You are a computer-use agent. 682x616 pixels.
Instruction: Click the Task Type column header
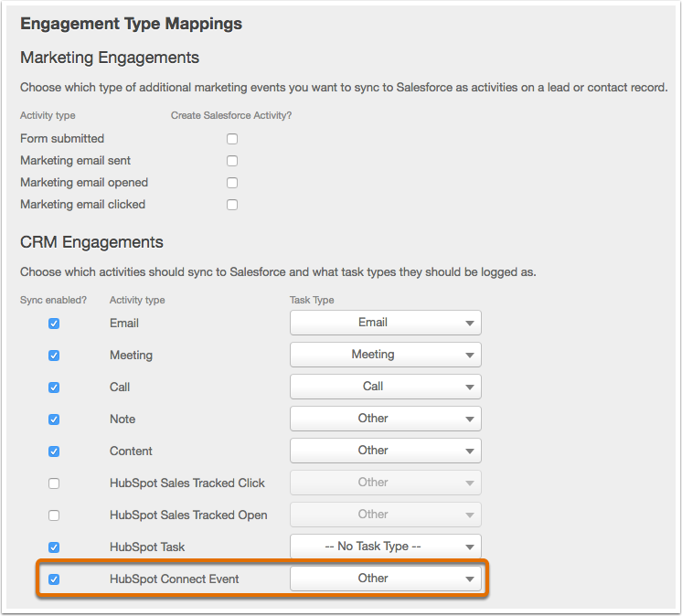[312, 301]
